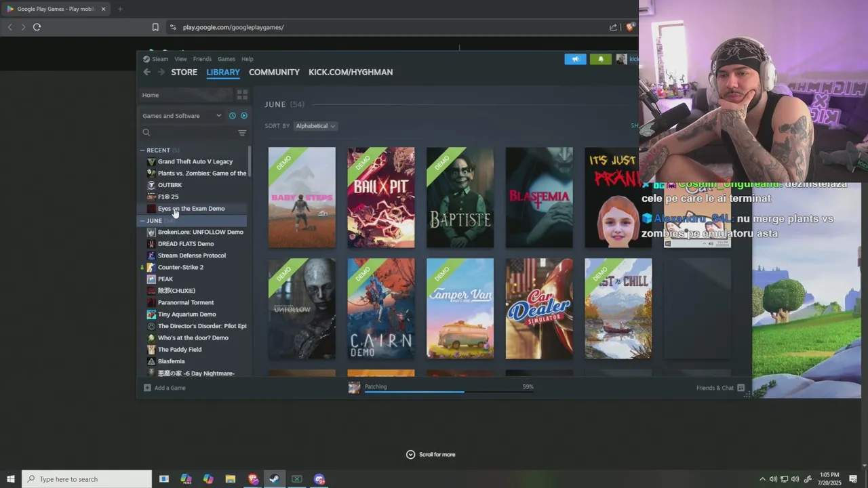868x488 pixels.
Task: Click the Steam back navigation arrow
Action: pyautogui.click(x=146, y=72)
